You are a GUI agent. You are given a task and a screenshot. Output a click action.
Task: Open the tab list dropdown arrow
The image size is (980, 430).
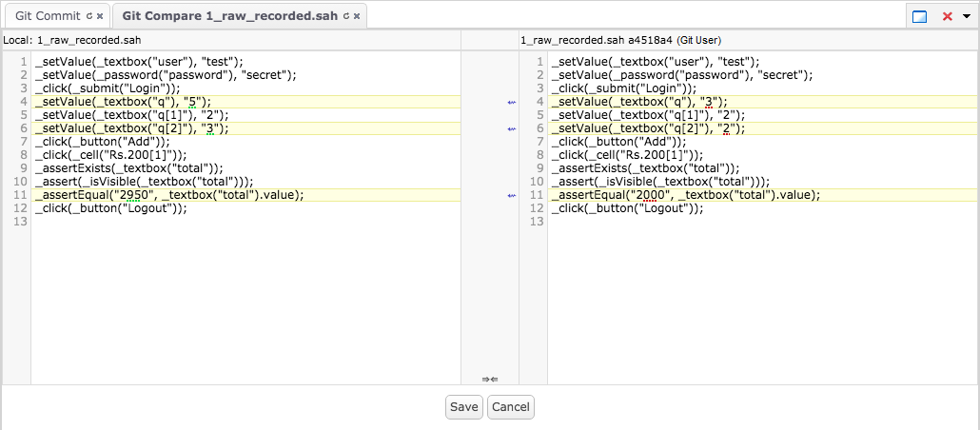pos(966,16)
